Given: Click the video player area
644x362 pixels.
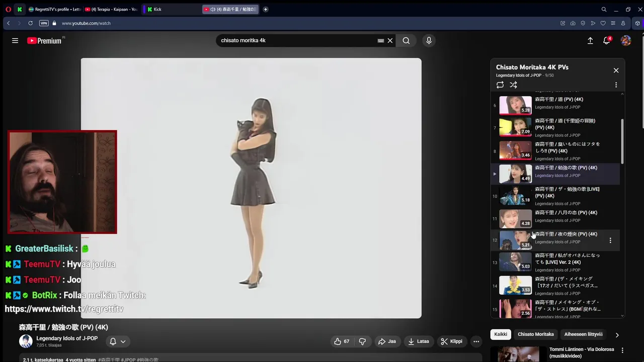Looking at the screenshot, I should click(x=251, y=188).
